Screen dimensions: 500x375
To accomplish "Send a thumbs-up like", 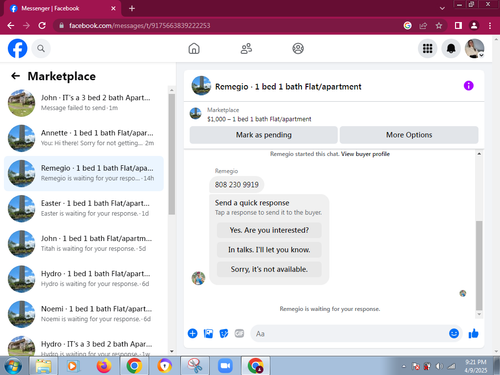I will pyautogui.click(x=473, y=333).
